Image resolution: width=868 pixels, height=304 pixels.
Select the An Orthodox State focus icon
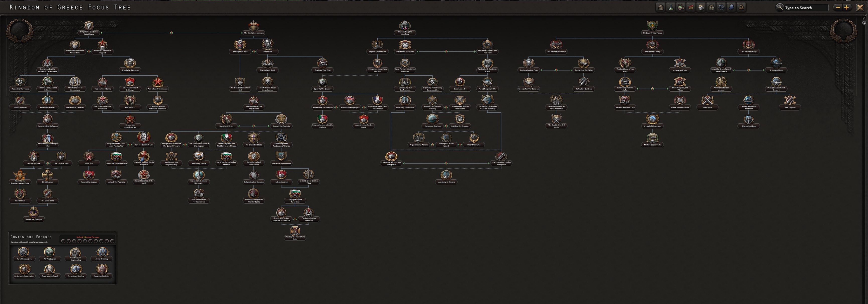pos(254,137)
